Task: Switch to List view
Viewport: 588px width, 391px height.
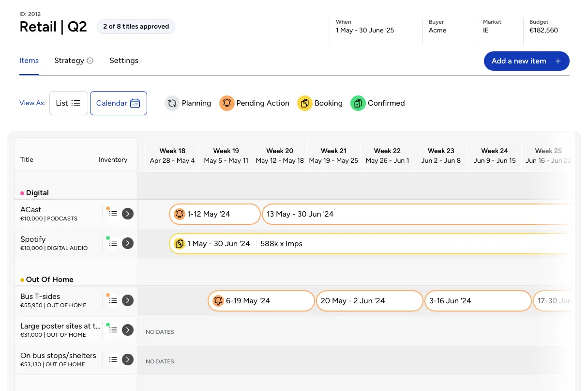Action: (68, 103)
